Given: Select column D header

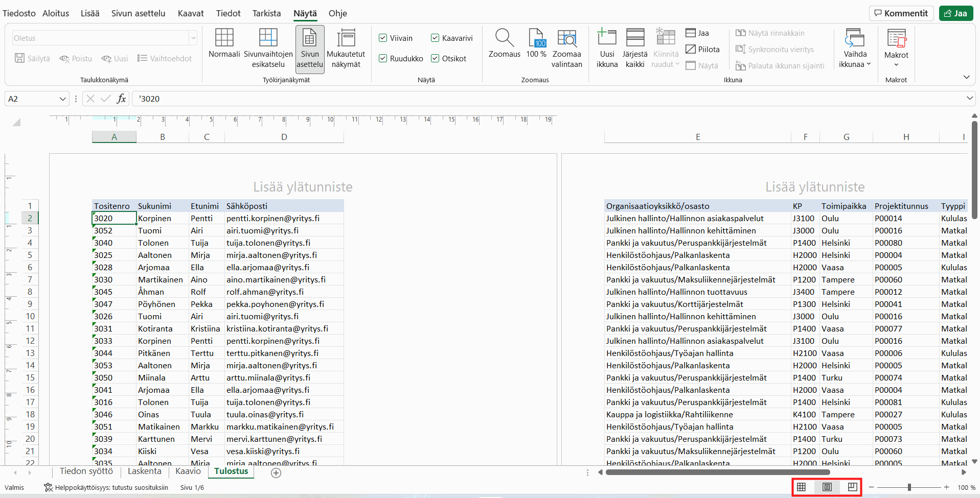Looking at the screenshot, I should point(284,137).
